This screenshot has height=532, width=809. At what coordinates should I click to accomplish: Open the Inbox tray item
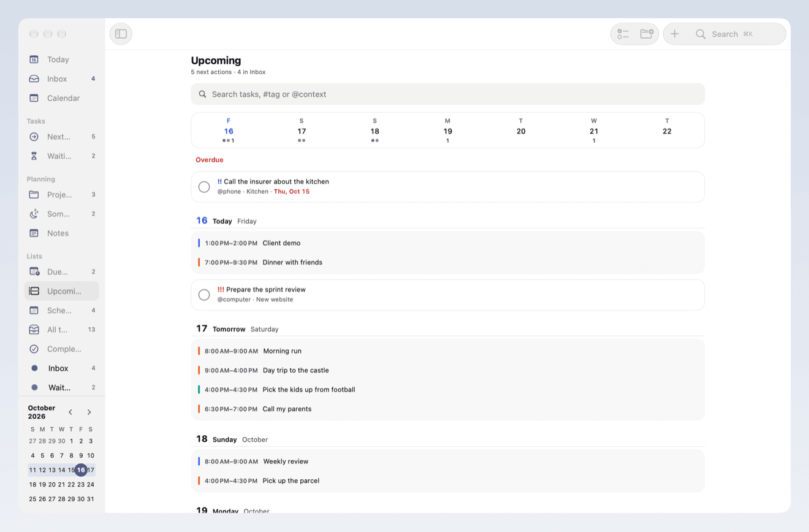click(x=61, y=78)
